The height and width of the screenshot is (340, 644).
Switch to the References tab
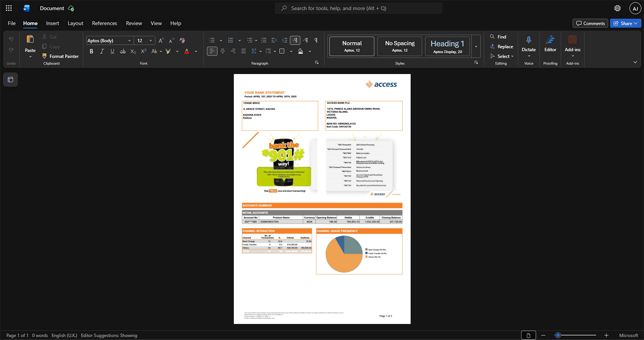click(104, 23)
